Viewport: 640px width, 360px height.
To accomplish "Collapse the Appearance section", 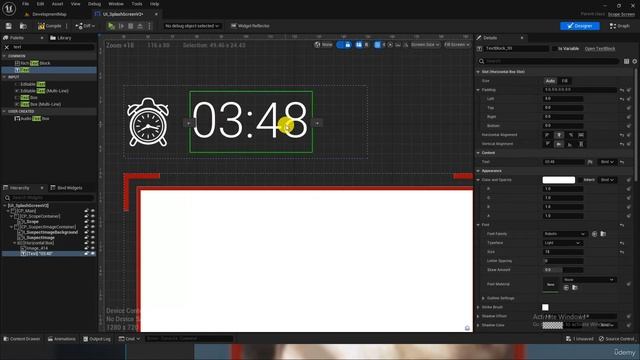I will tap(478, 171).
